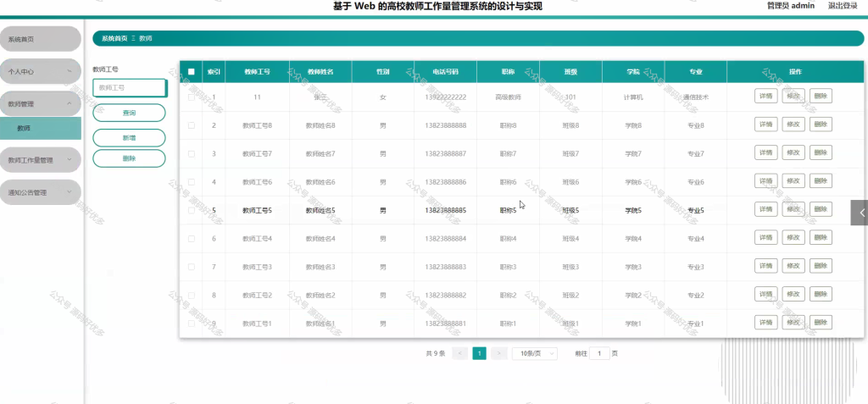Expand the 个人中心 menu

point(41,71)
